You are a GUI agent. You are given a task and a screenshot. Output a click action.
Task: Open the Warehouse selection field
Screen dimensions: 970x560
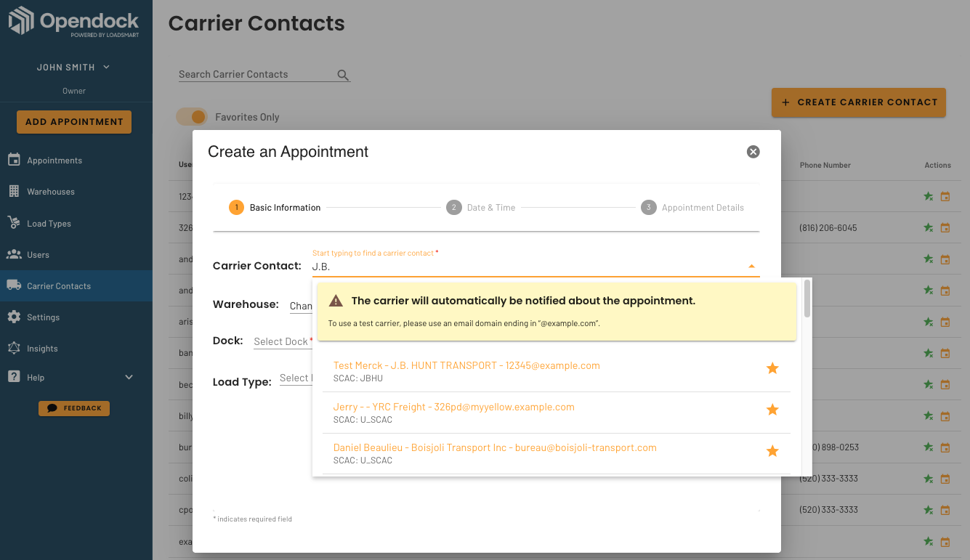coord(301,306)
